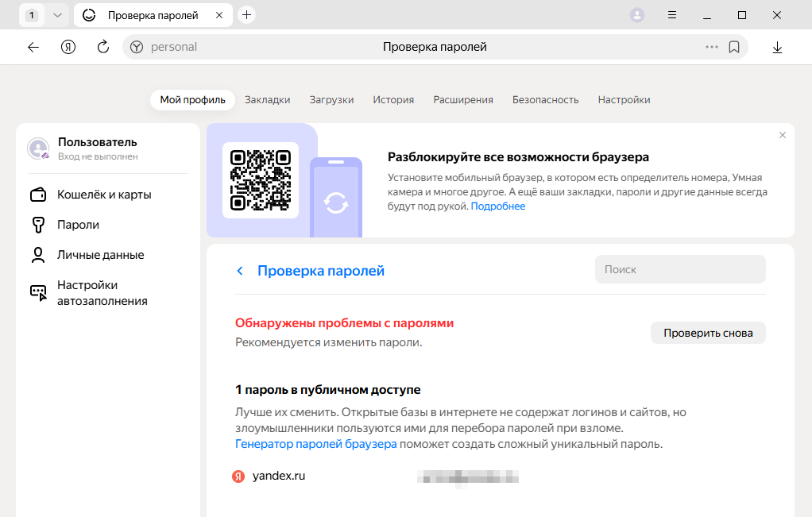Screen dimensions: 812x517
Task: Open the Настройки tab
Action: click(x=624, y=100)
